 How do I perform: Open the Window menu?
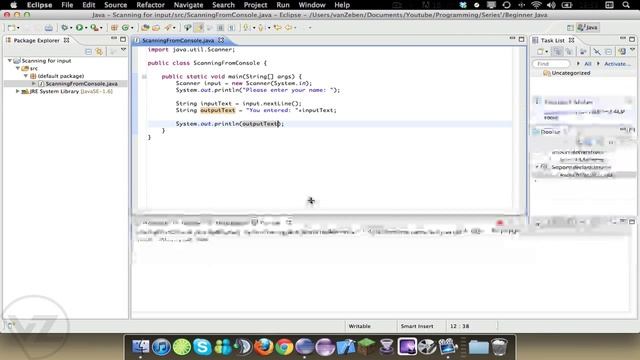pyautogui.click(x=312, y=5)
